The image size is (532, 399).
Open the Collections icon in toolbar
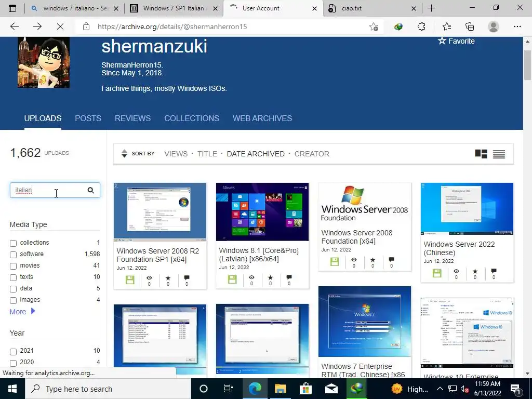[x=470, y=26]
